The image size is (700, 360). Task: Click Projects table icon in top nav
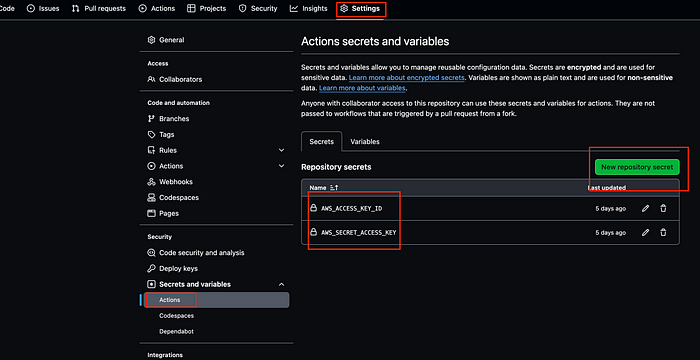coord(191,8)
